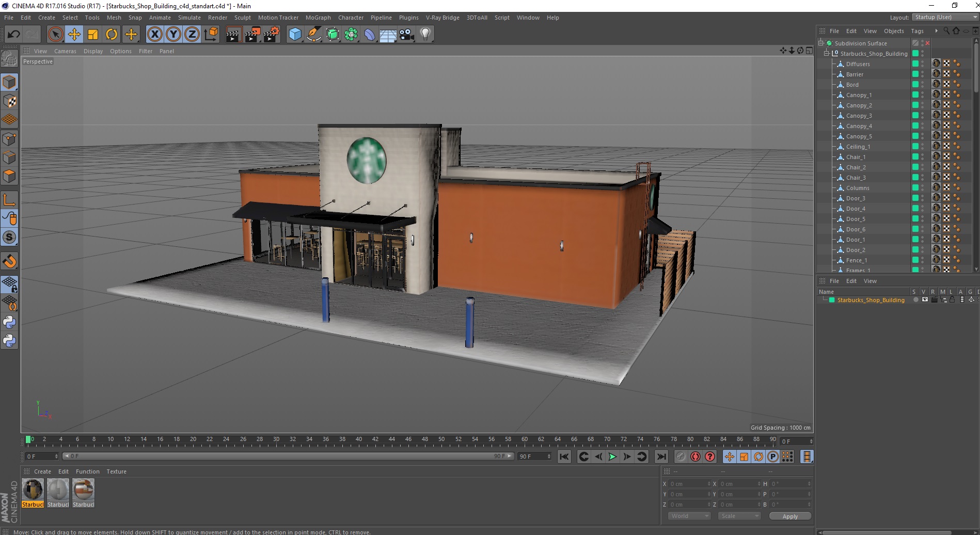980x535 pixels.
Task: Open the V-Ray Bridge menu
Action: (x=442, y=18)
